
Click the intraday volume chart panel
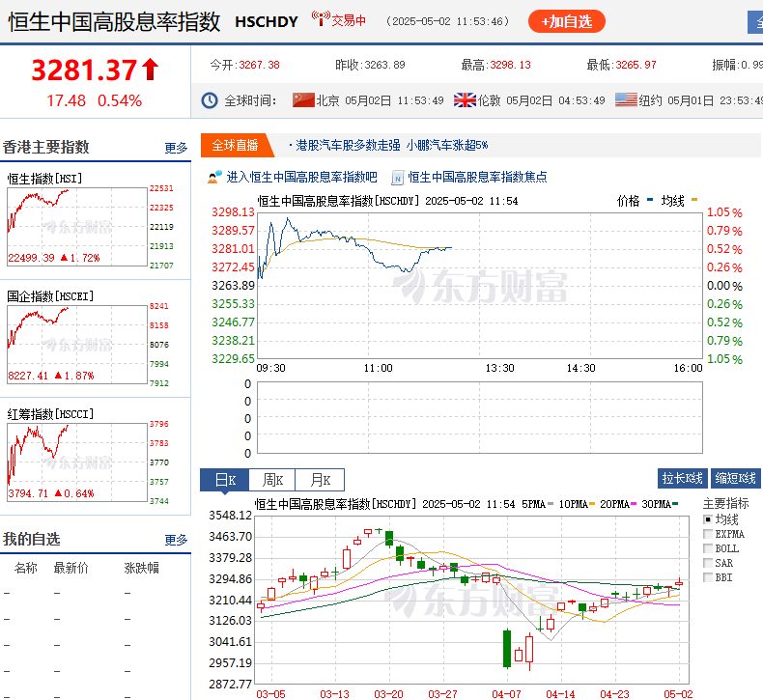(480, 417)
